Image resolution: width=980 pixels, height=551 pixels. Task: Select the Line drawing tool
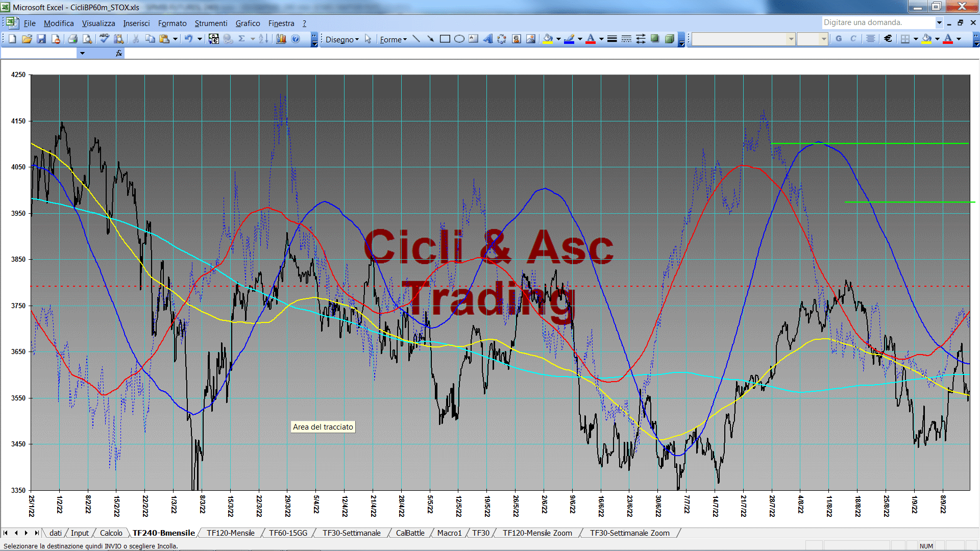[x=416, y=39]
